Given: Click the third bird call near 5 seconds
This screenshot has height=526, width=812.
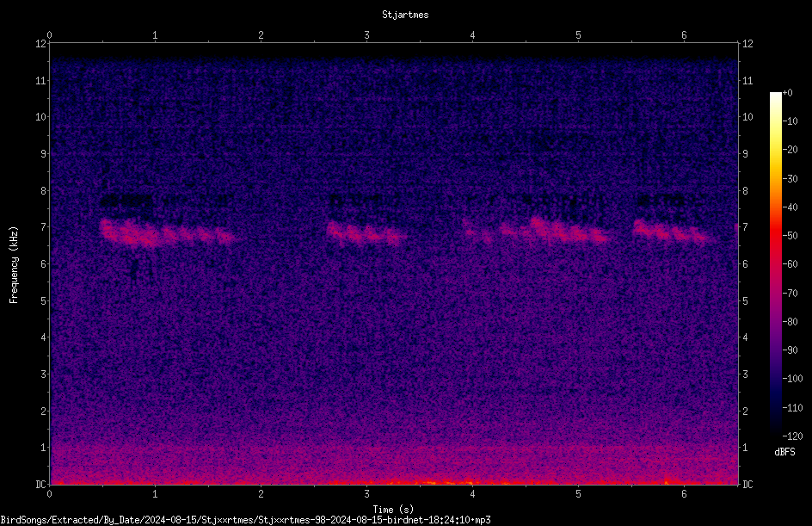Looking at the screenshot, I should [x=536, y=231].
